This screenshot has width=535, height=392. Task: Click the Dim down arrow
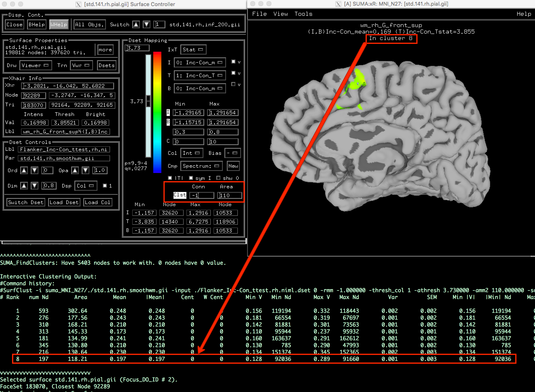pos(34,185)
